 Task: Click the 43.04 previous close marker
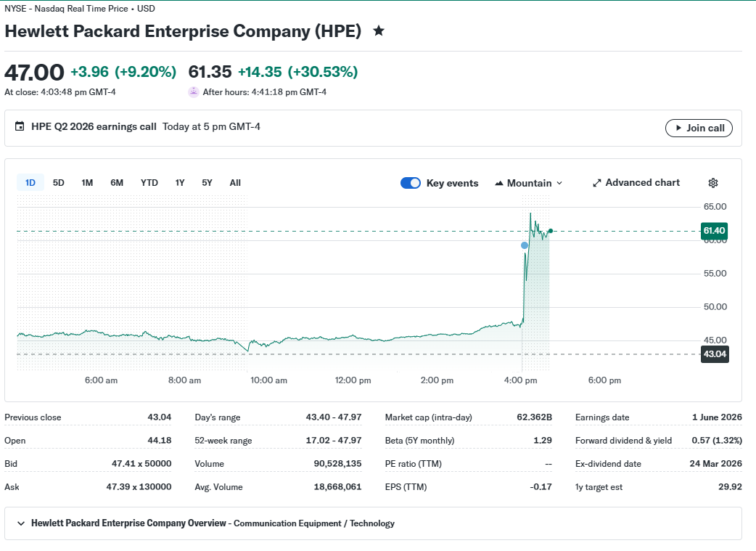pyautogui.click(x=715, y=354)
